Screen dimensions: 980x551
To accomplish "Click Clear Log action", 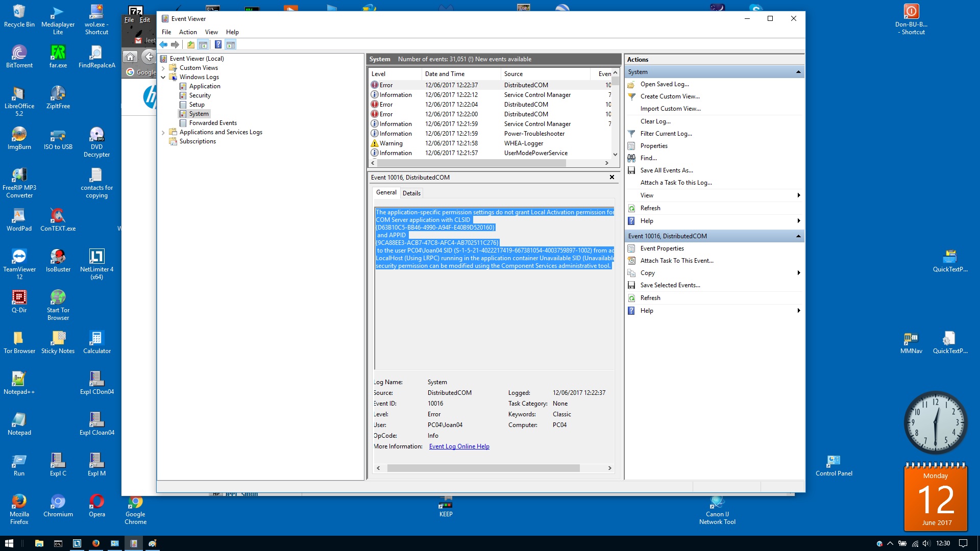I will coord(655,121).
